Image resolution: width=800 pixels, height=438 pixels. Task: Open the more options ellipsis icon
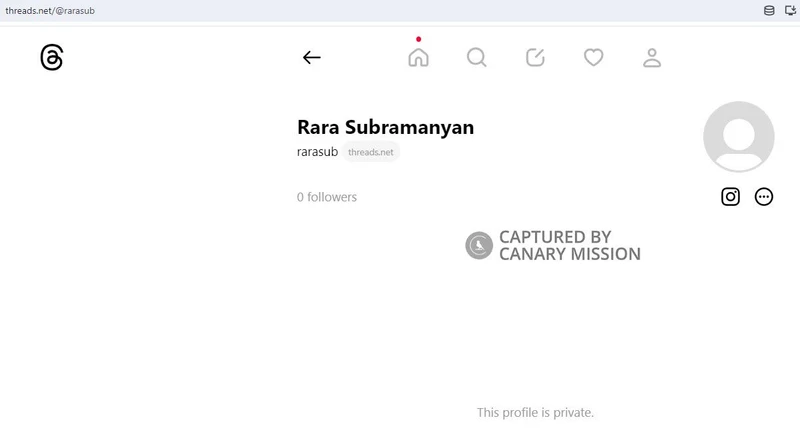pos(763,197)
